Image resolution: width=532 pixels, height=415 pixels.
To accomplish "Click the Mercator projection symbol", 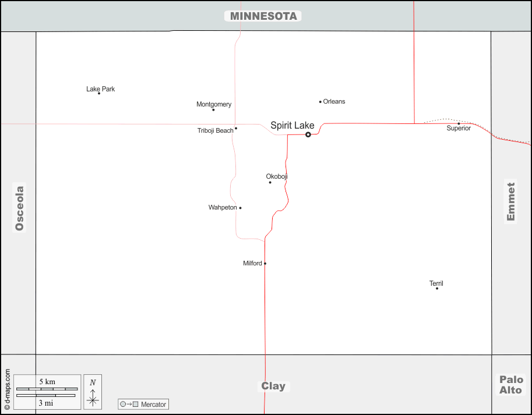I will [x=129, y=404].
